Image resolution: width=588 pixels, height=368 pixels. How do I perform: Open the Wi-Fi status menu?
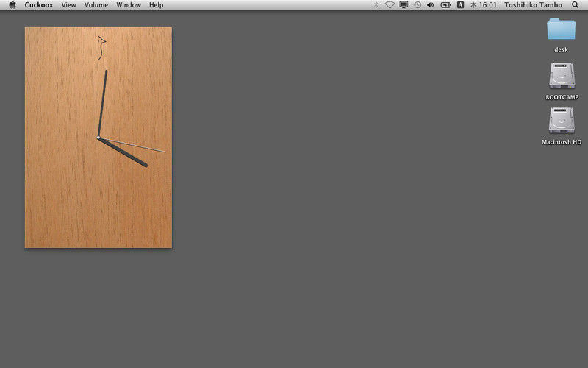[x=390, y=5]
